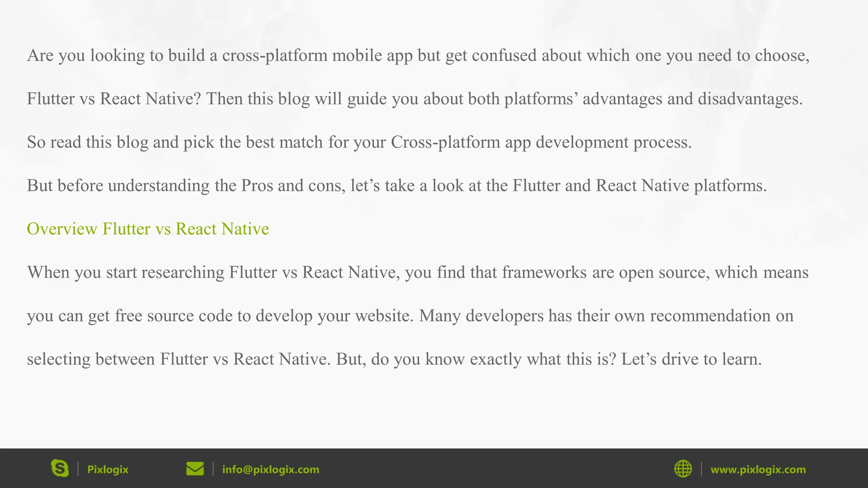
Task: Visit the www.pixlogix.com link
Action: [758, 469]
